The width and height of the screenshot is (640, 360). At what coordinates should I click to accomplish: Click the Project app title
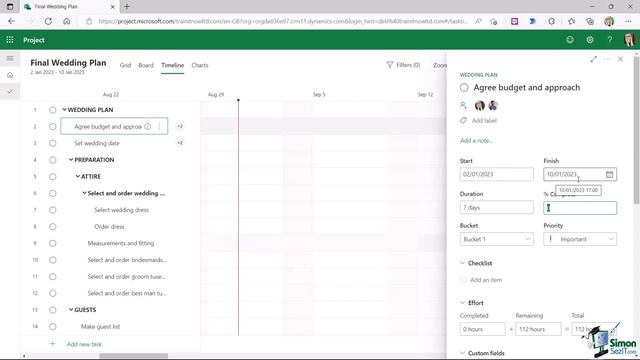click(34, 40)
